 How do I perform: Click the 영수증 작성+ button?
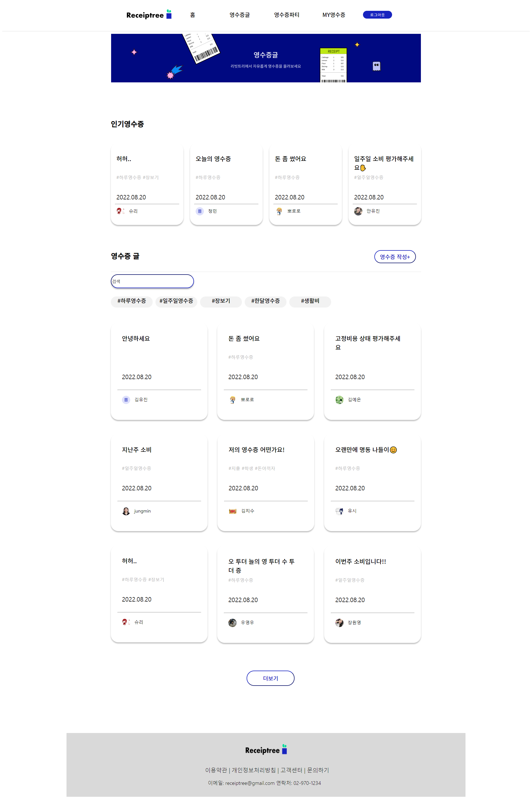395,257
